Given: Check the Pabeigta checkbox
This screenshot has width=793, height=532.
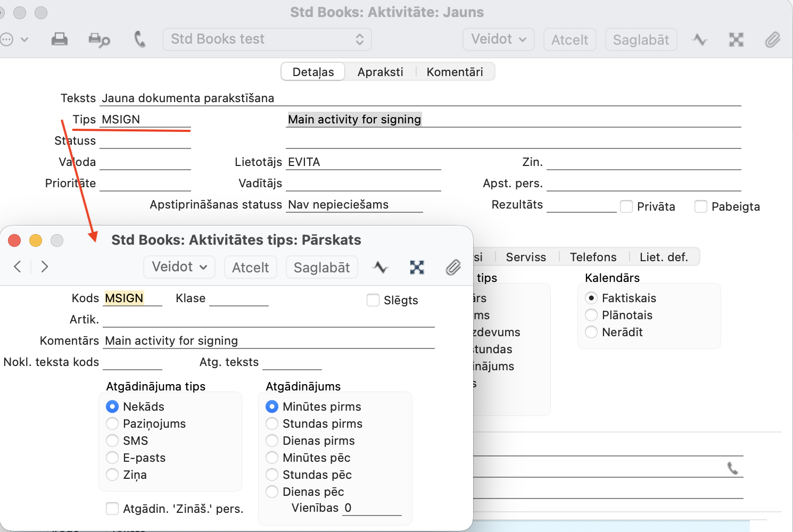Looking at the screenshot, I should pos(701,206).
